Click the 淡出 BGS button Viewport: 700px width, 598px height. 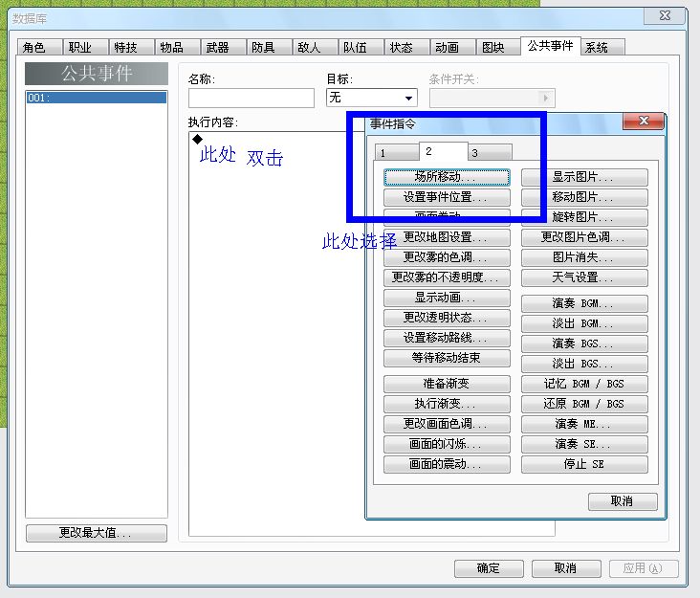[584, 364]
